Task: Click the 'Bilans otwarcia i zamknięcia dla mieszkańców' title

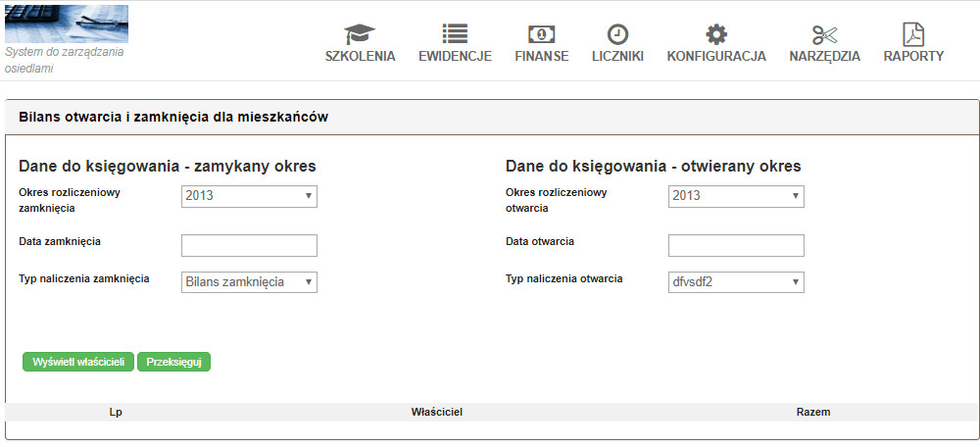Action: click(x=173, y=117)
